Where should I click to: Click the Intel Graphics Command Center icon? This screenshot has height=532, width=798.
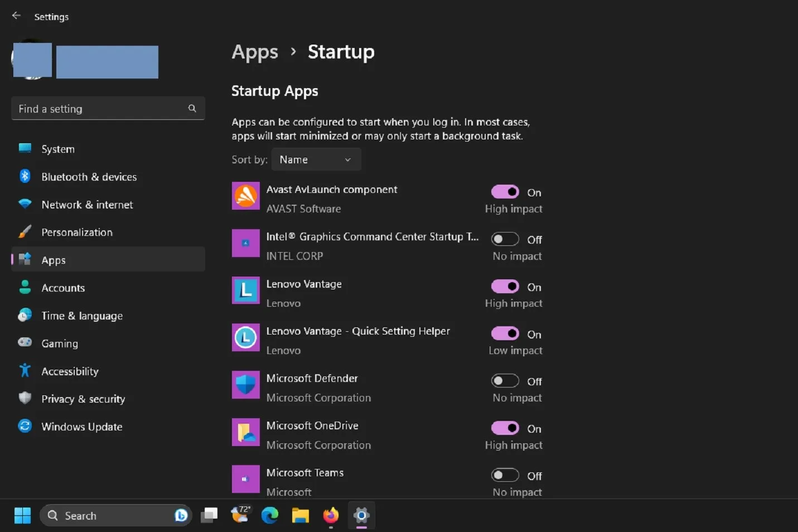click(245, 243)
